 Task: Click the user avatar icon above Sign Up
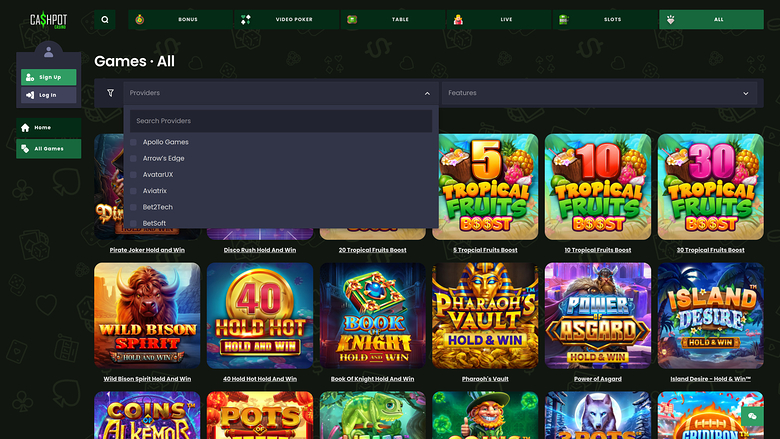coord(48,52)
